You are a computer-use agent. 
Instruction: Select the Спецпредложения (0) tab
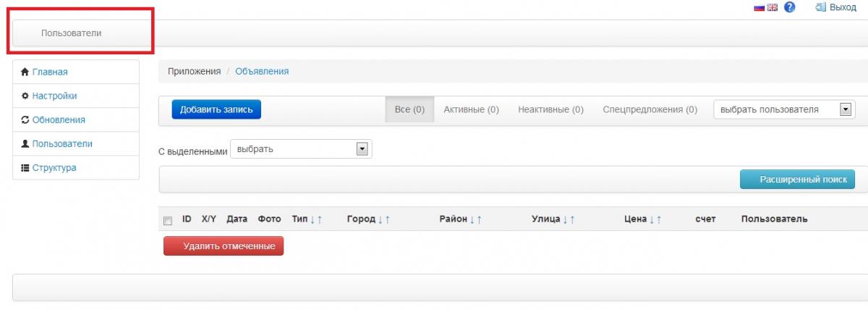(650, 109)
